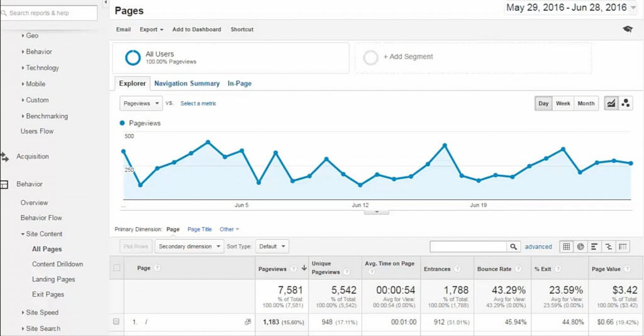644x336 pixels.
Task: Open the Secondary dimension dropdown
Action: [x=189, y=247]
